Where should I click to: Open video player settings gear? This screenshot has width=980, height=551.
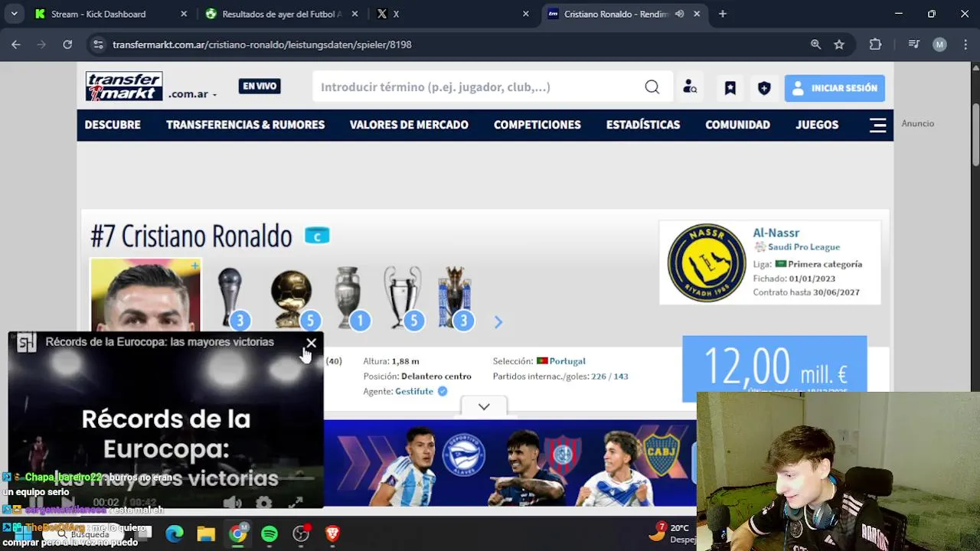pos(263,503)
